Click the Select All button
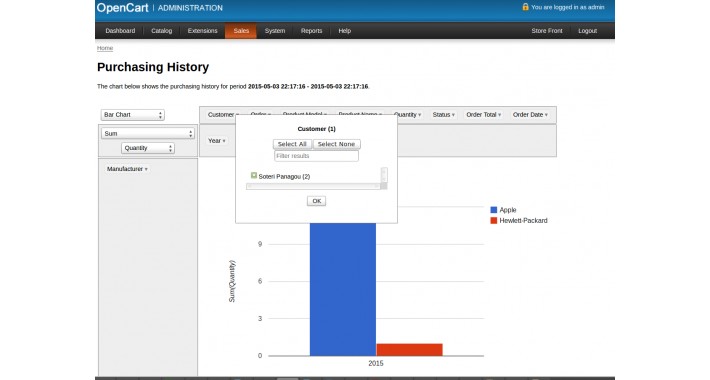The height and width of the screenshot is (380, 710). coord(292,144)
